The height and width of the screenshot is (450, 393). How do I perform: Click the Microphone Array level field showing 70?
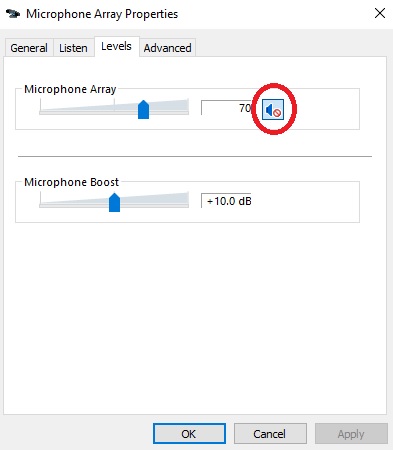coord(226,108)
